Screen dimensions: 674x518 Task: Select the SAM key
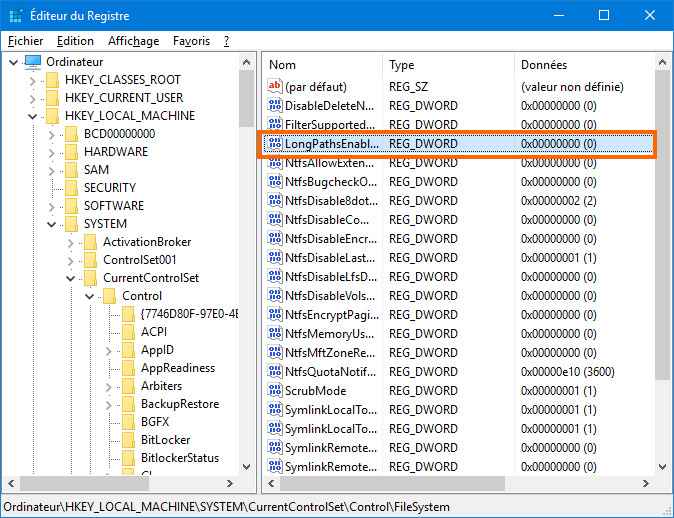96,170
